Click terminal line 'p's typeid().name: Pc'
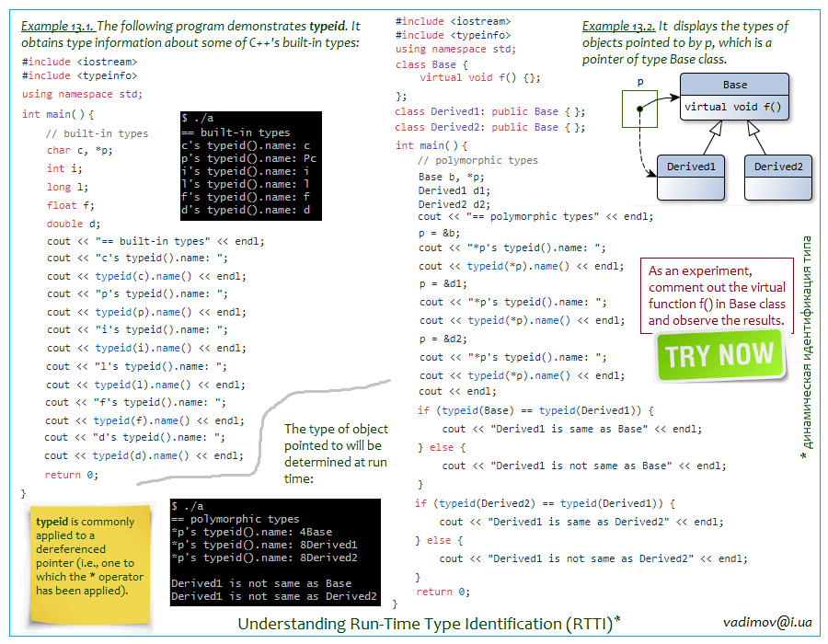This screenshot has height=644, width=828. tap(248, 158)
